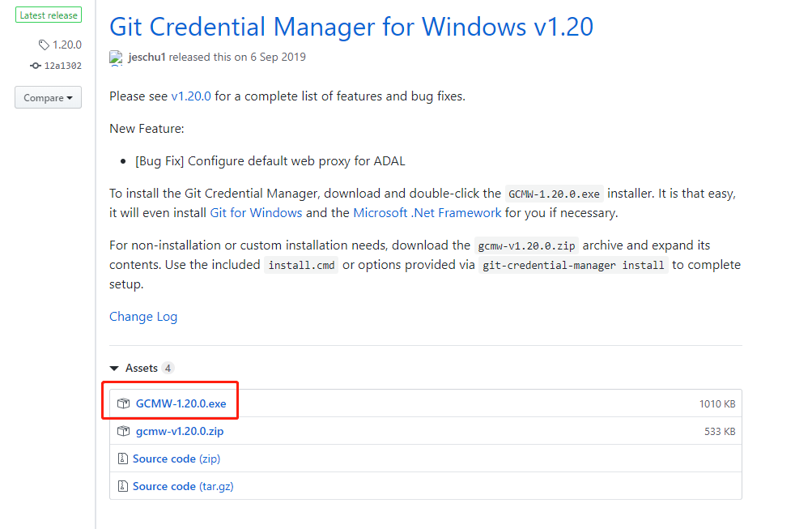Follow the Microsoft .Net Framework link

tap(427, 213)
